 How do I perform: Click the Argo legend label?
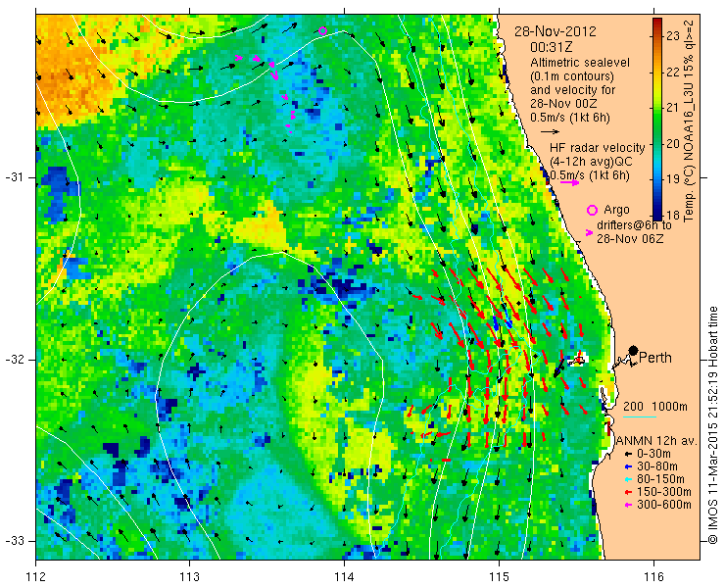617,210
